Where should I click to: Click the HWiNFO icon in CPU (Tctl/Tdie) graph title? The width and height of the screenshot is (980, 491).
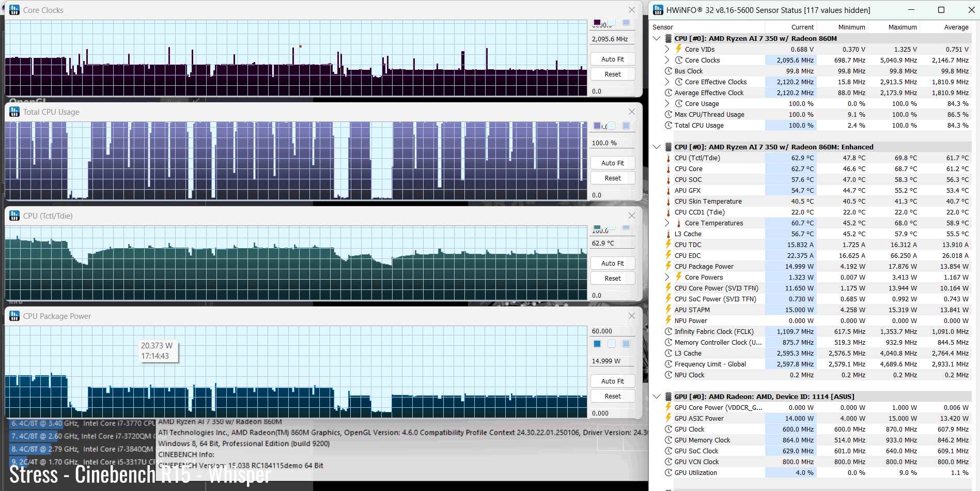(x=14, y=216)
